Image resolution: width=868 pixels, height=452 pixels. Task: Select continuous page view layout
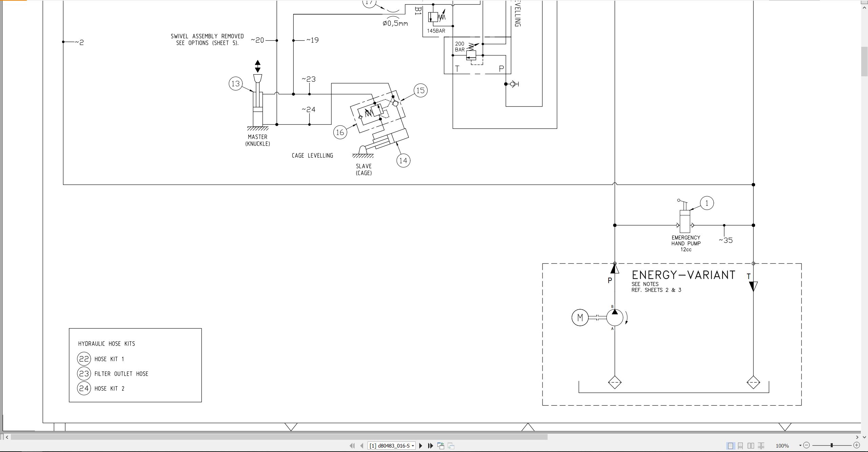pos(741,446)
